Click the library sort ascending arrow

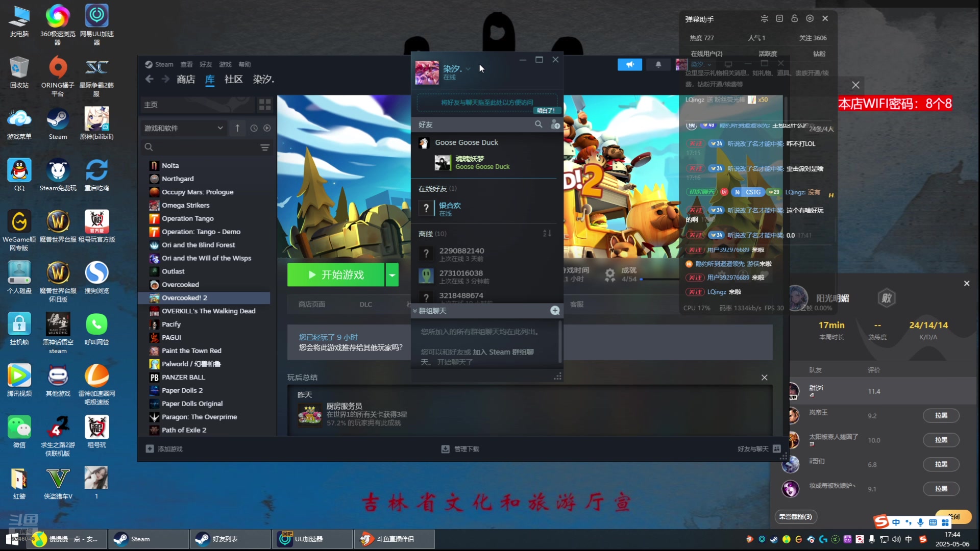(x=237, y=128)
